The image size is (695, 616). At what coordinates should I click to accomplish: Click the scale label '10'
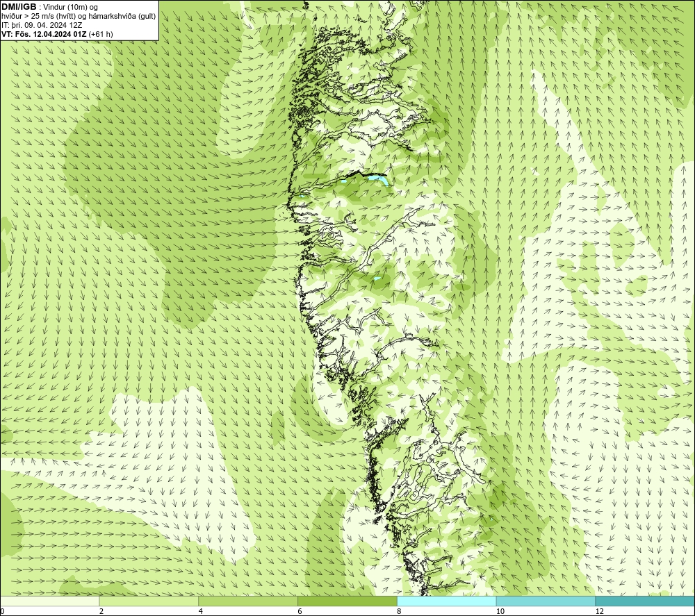(500, 612)
